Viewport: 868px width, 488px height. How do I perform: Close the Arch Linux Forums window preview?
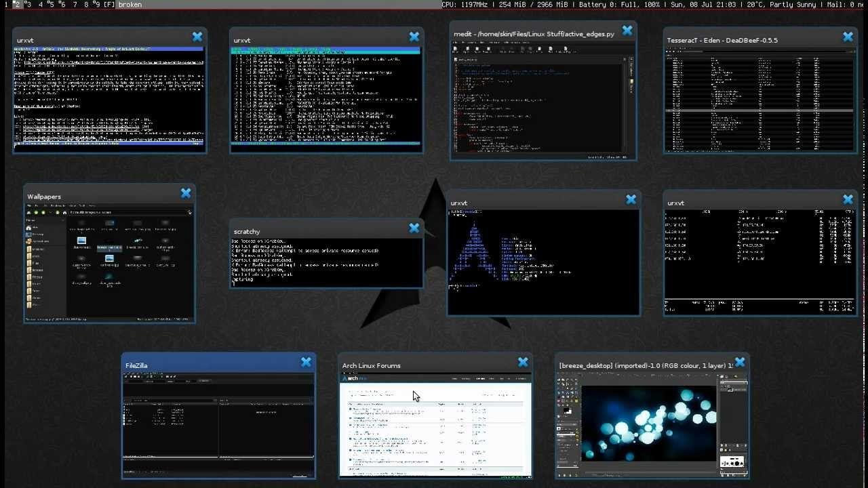pos(523,363)
